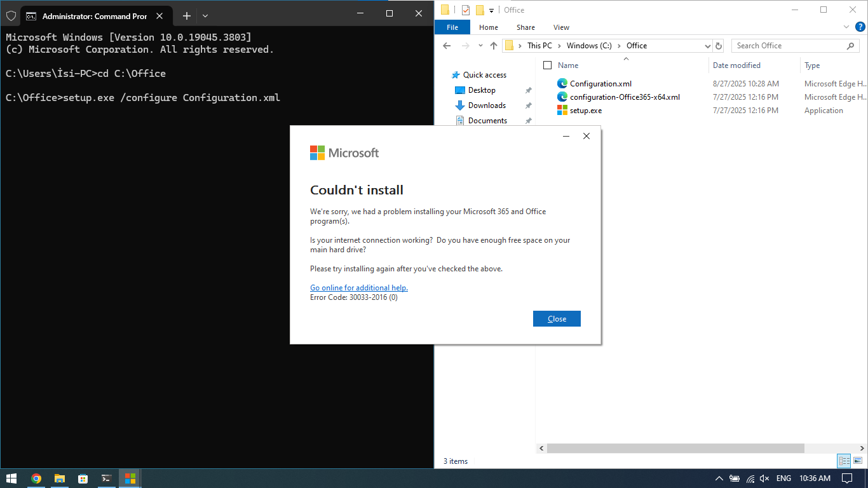
Task: Select Downloads in the navigation pane
Action: (x=487, y=105)
